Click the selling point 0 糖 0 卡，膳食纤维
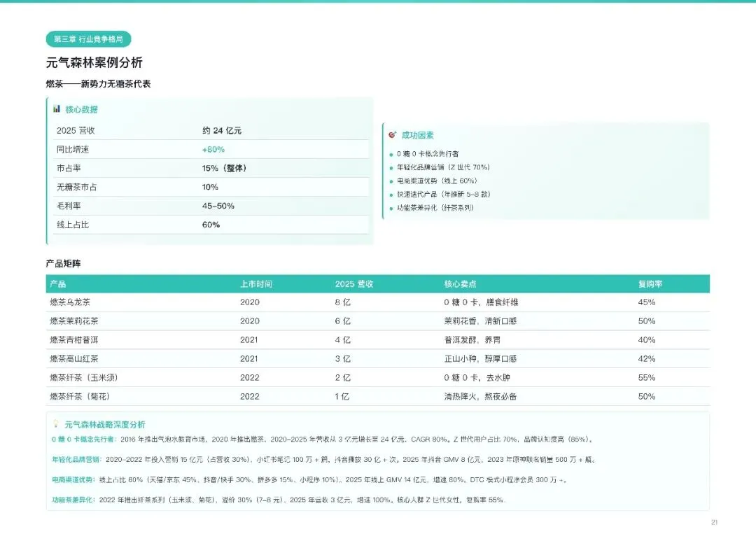756x534 pixels. pyautogui.click(x=481, y=302)
